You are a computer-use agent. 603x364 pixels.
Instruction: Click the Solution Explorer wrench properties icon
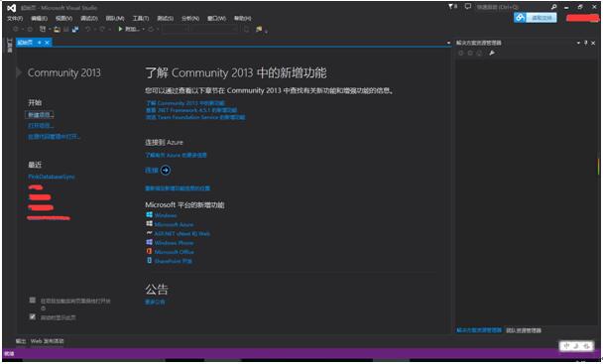[x=492, y=54]
